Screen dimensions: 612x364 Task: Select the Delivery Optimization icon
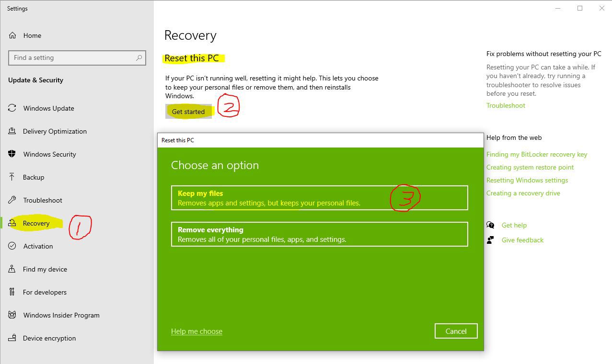pyautogui.click(x=12, y=131)
